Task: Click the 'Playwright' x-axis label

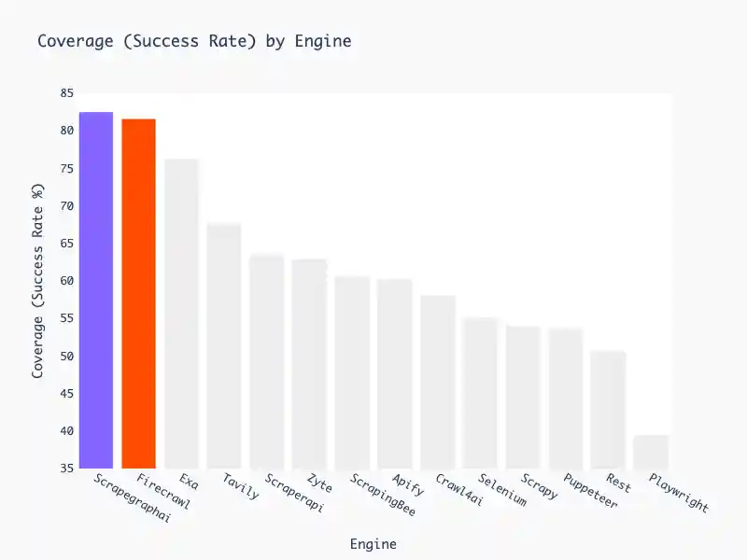Action: click(x=680, y=495)
